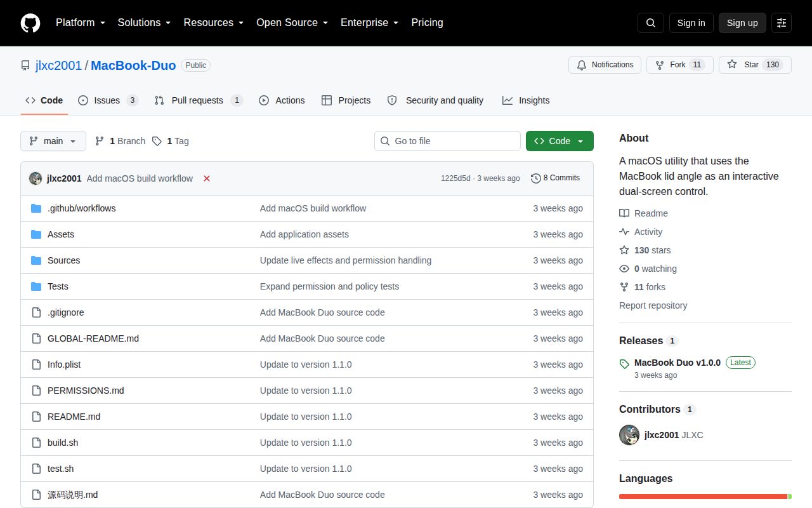Click the commits history clock icon

tap(536, 178)
